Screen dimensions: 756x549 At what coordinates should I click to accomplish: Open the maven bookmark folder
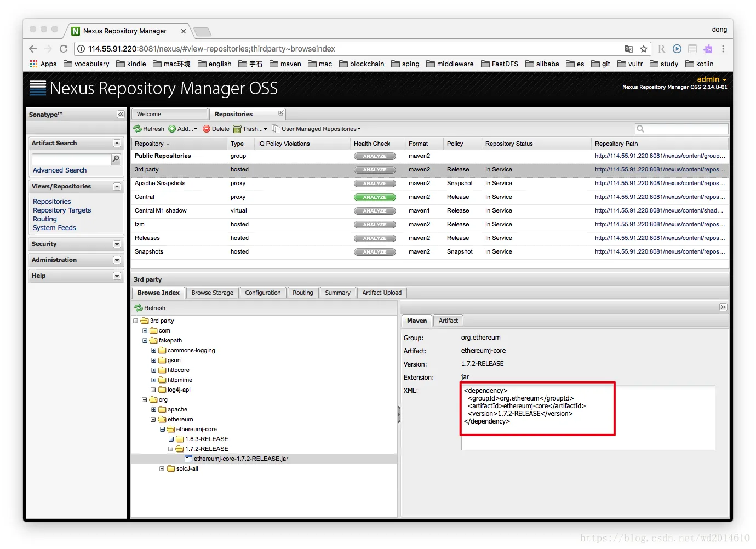click(x=285, y=64)
